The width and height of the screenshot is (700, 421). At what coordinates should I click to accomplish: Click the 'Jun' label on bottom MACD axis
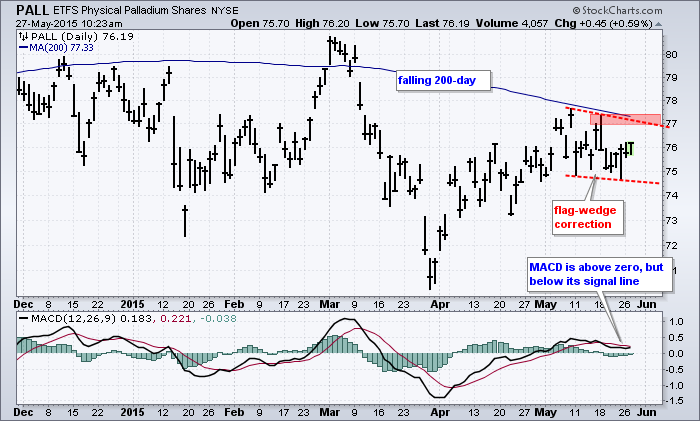647,412
